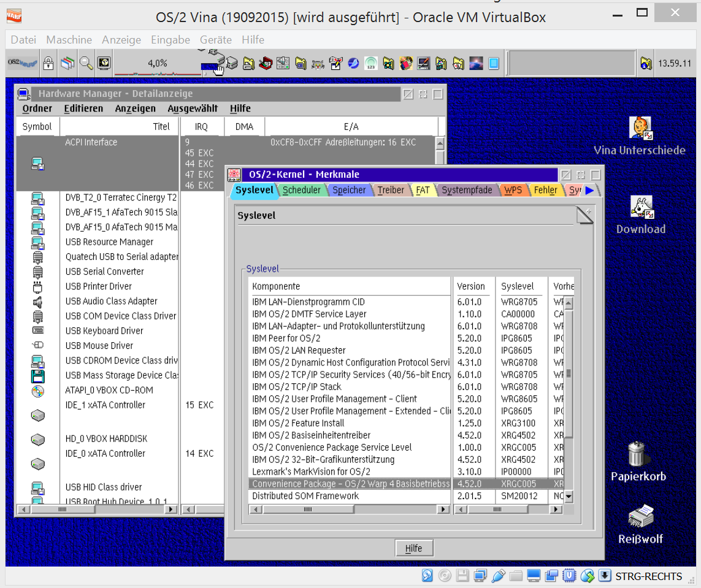The width and height of the screenshot is (701, 588).
Task: Click VirtualBox hard disk activity status icon
Action: [427, 576]
